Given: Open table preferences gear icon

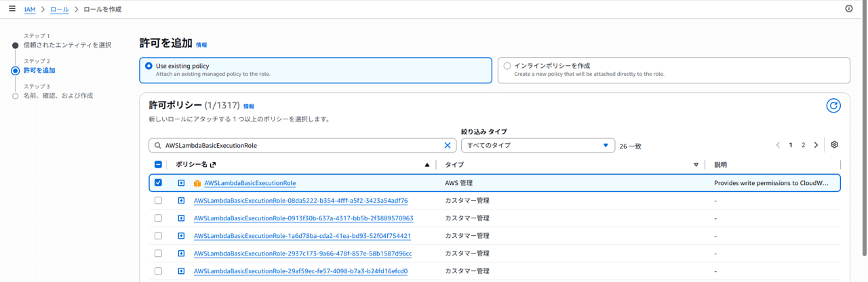Looking at the screenshot, I should 835,144.
